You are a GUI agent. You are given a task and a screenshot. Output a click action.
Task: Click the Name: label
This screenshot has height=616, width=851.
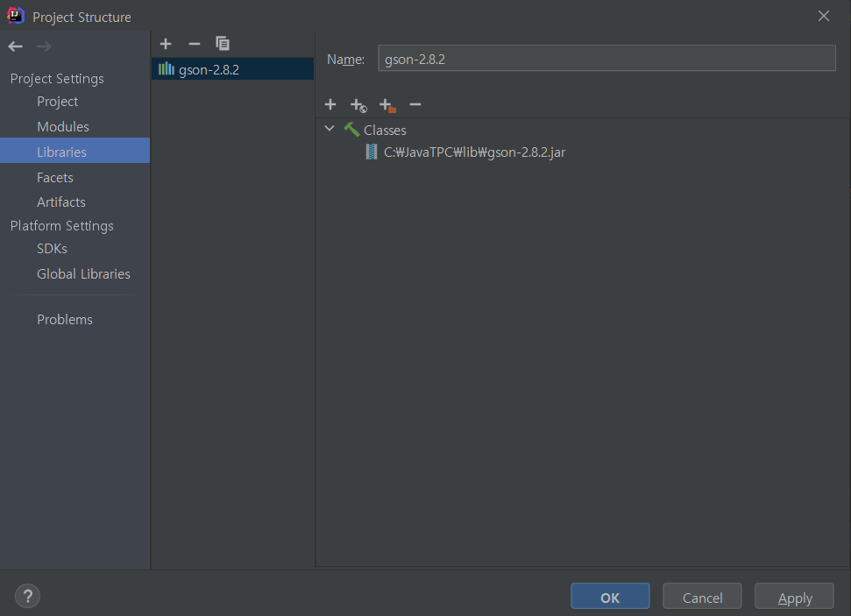pos(345,60)
